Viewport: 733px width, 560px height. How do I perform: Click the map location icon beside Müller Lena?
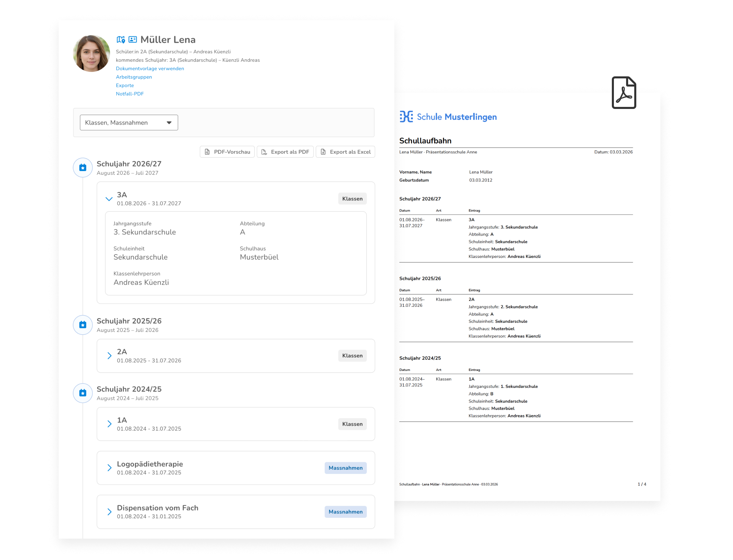[121, 40]
